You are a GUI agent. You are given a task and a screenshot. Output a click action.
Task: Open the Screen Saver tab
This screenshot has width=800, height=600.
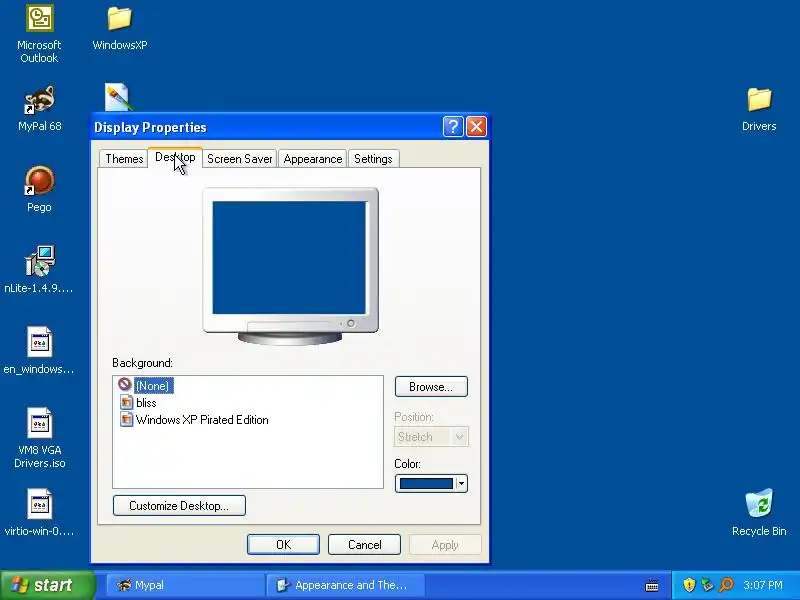(x=240, y=159)
